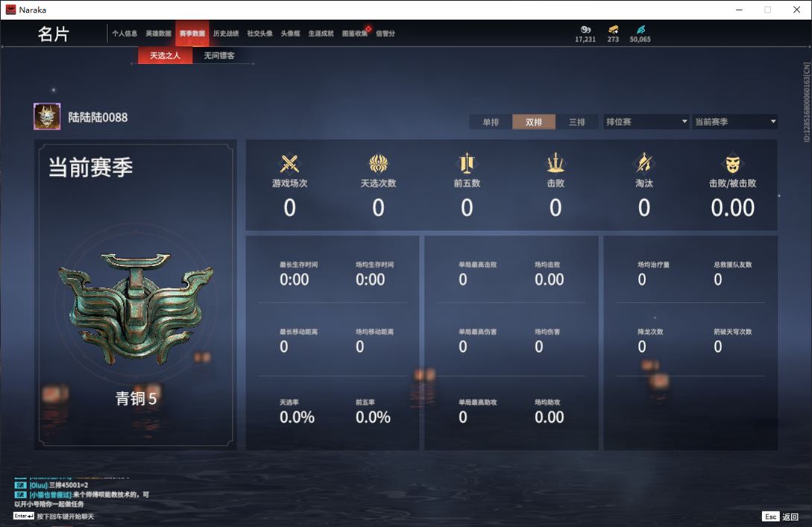Click the 最长移动距离 stat

[299, 341]
